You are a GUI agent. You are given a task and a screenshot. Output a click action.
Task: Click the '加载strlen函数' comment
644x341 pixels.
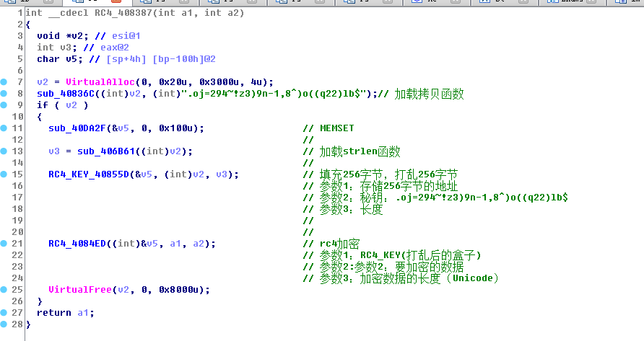360,151
